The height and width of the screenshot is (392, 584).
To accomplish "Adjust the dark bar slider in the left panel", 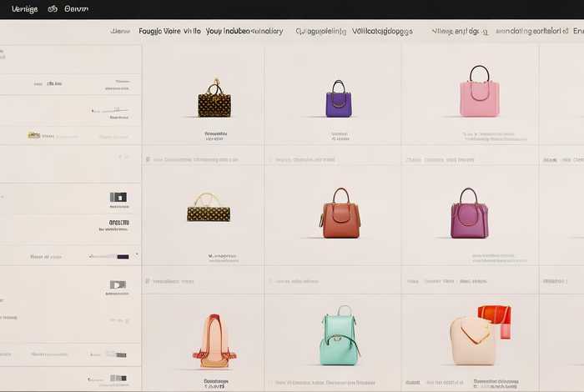I will (122, 256).
